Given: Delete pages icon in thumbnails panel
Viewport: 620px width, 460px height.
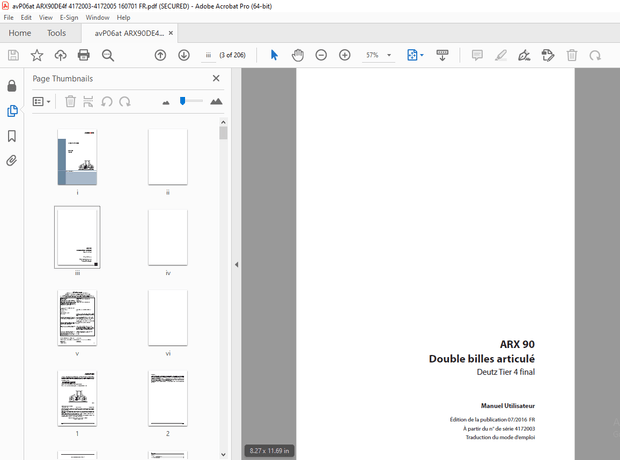Looking at the screenshot, I should coord(70,102).
